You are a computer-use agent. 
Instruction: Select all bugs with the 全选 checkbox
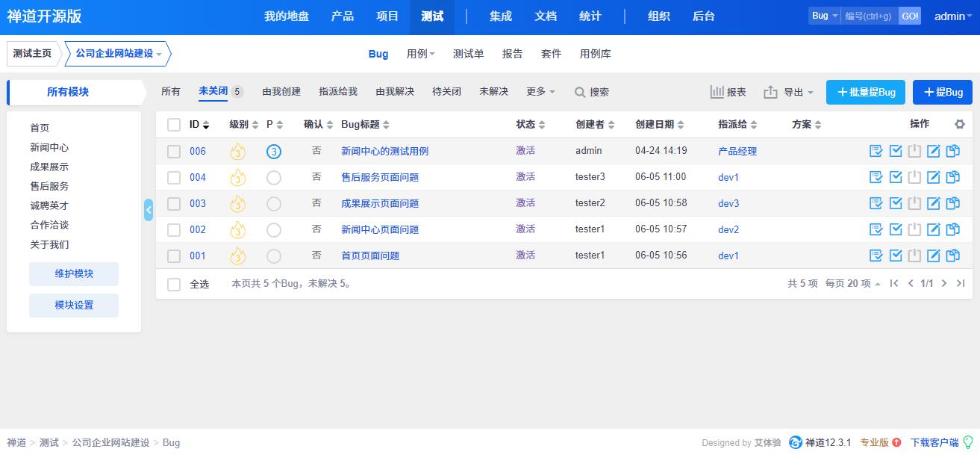click(173, 284)
